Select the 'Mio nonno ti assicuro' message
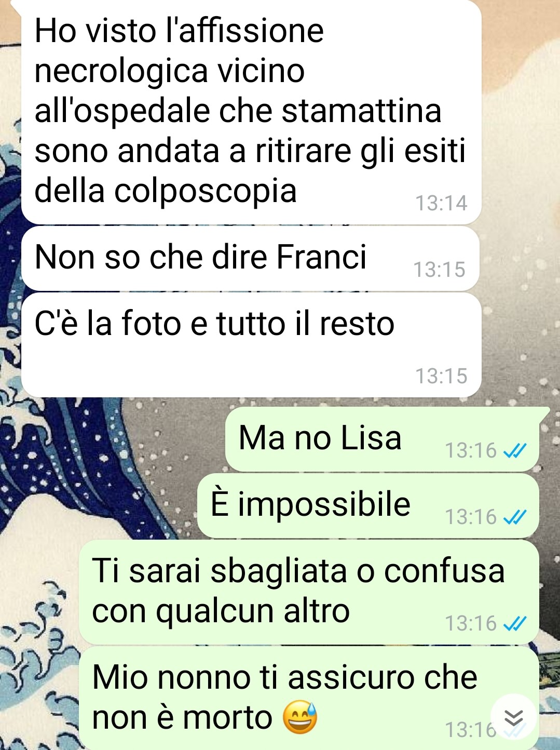 [x=309, y=698]
